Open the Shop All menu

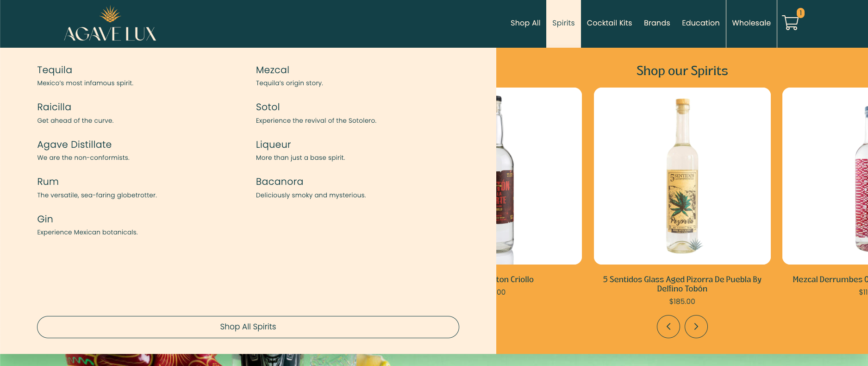point(525,23)
